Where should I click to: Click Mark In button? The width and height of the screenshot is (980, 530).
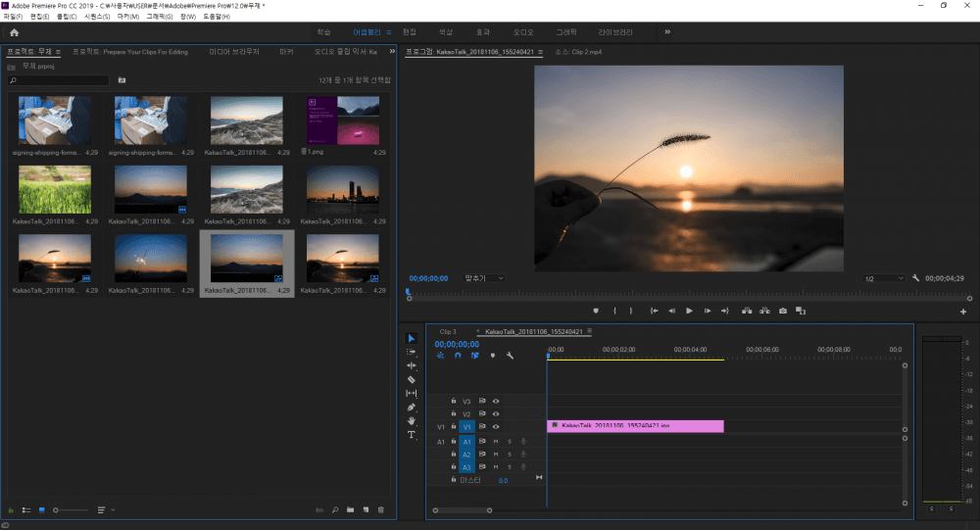[x=614, y=311]
